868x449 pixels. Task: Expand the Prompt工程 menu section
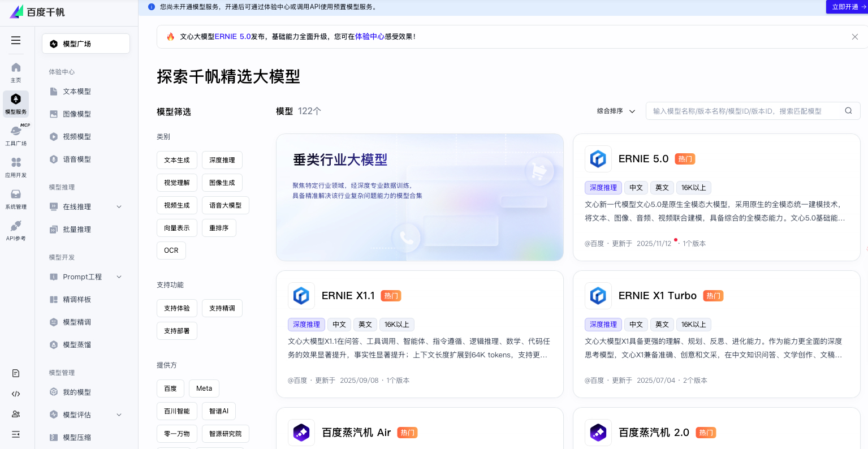click(x=119, y=277)
